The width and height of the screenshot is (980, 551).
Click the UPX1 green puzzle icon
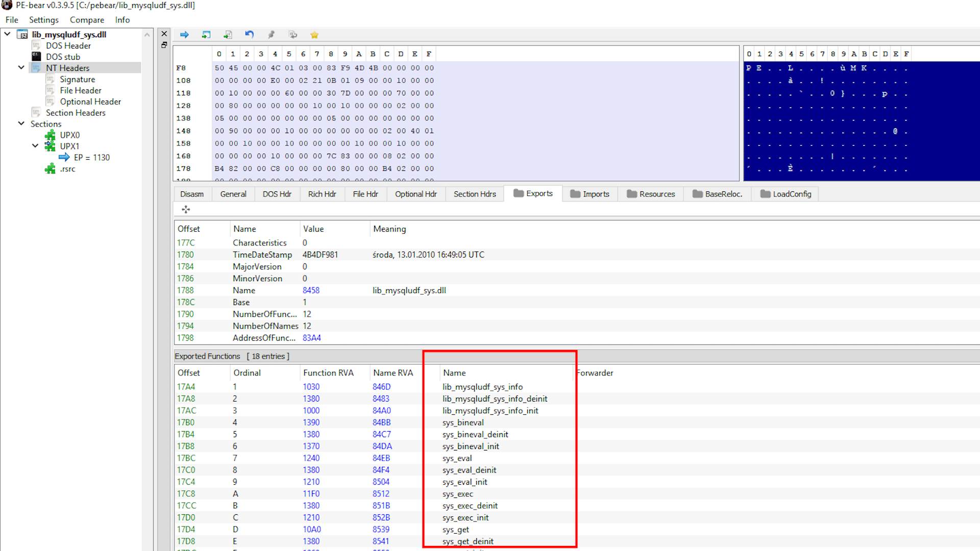click(x=50, y=146)
